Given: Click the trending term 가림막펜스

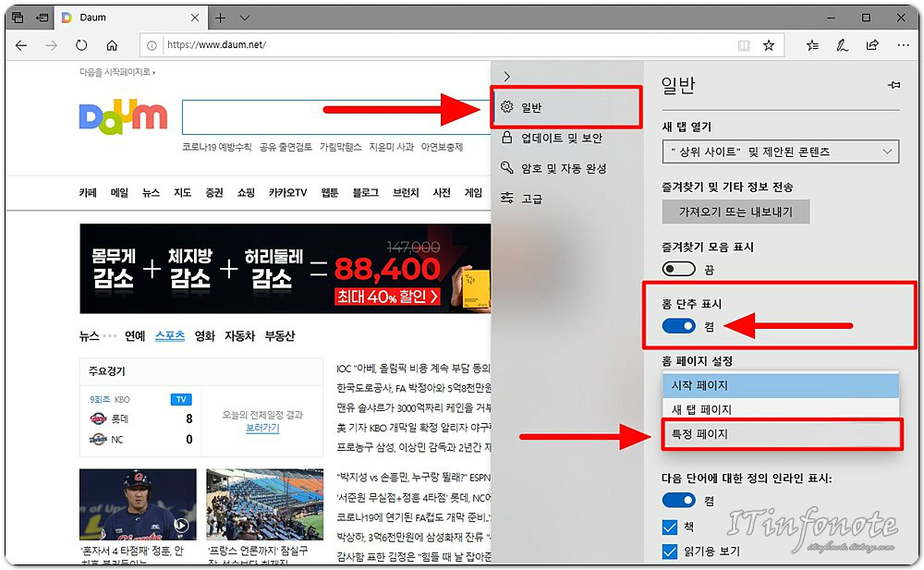Looking at the screenshot, I should point(340,147).
